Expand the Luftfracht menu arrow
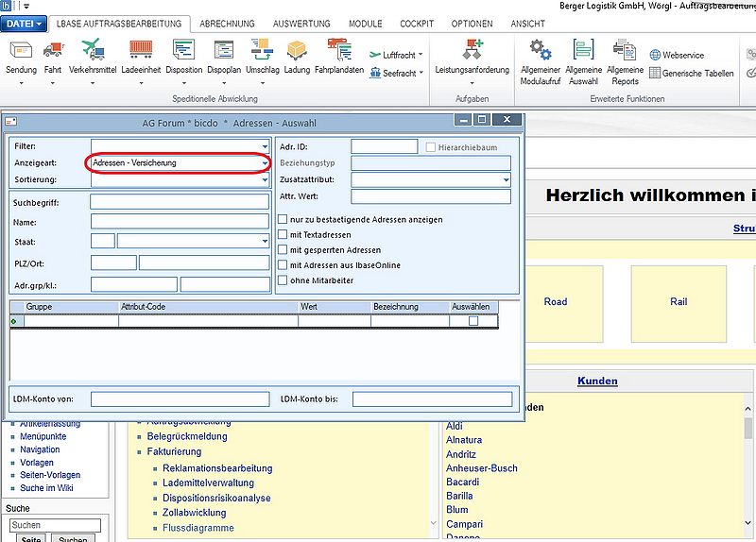This screenshot has height=542, width=756. point(421,55)
